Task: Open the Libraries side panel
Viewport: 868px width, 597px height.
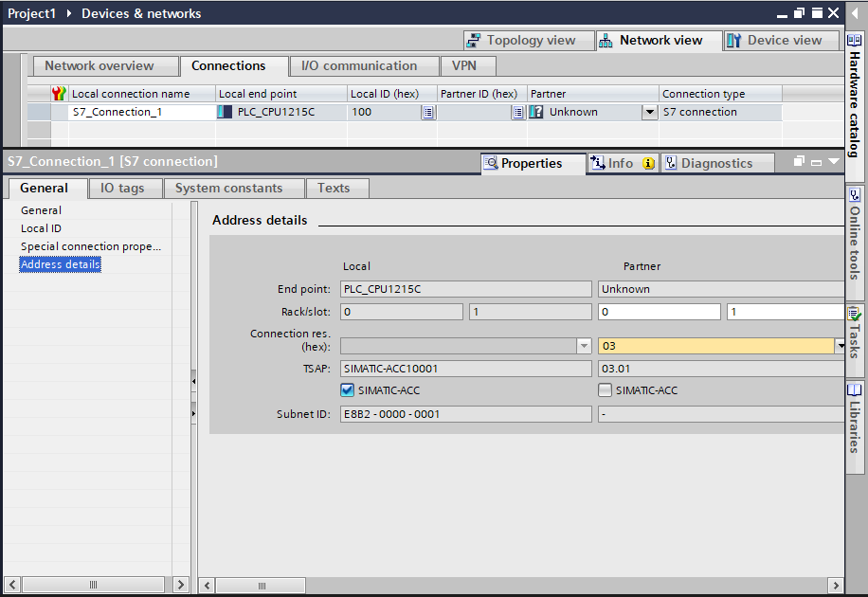Action: (x=854, y=417)
